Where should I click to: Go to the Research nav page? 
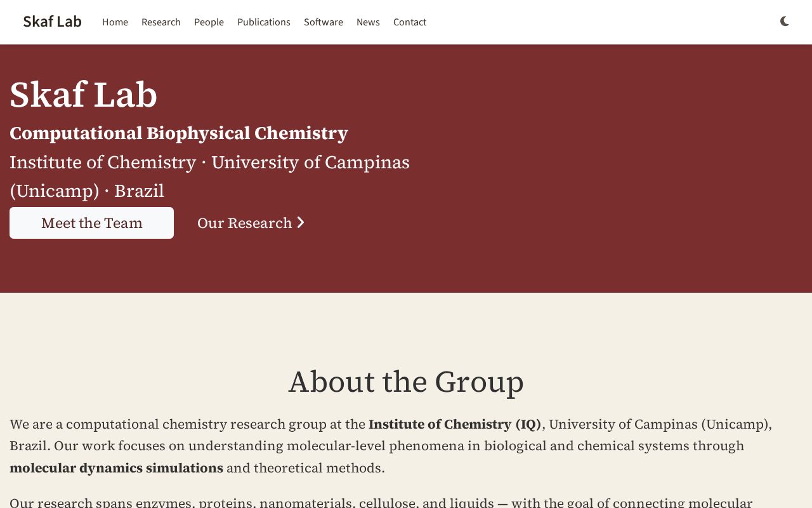pyautogui.click(x=161, y=22)
